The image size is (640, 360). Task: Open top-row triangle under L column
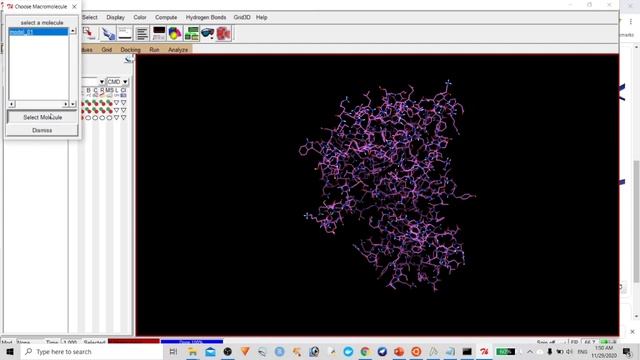coord(116,103)
